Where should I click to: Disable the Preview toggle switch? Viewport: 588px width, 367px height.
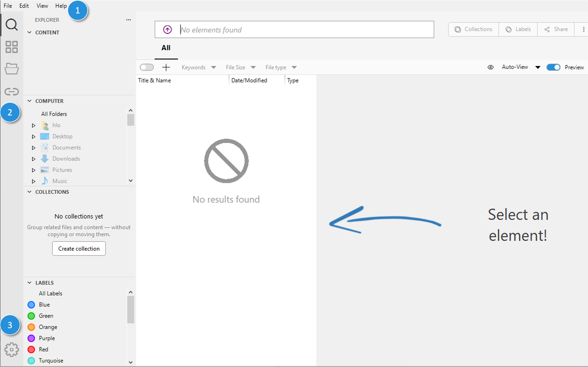553,67
